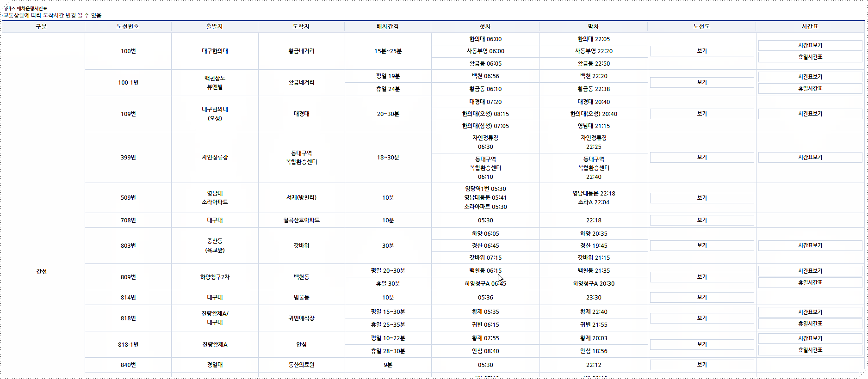Open 휴일시간표 for 818-1번 bus
The width and height of the screenshot is (868, 379).
pyautogui.click(x=810, y=350)
